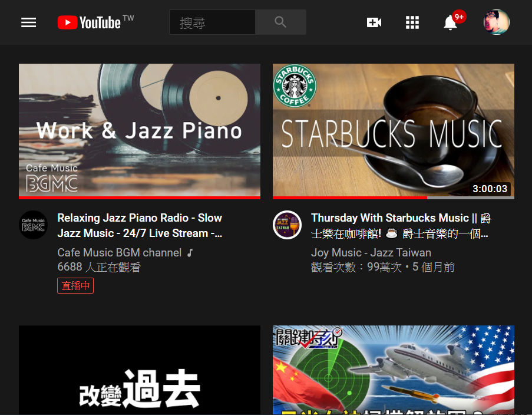532x415 pixels.
Task: Open the Starbucks Music video thumbnail
Action: (x=393, y=131)
